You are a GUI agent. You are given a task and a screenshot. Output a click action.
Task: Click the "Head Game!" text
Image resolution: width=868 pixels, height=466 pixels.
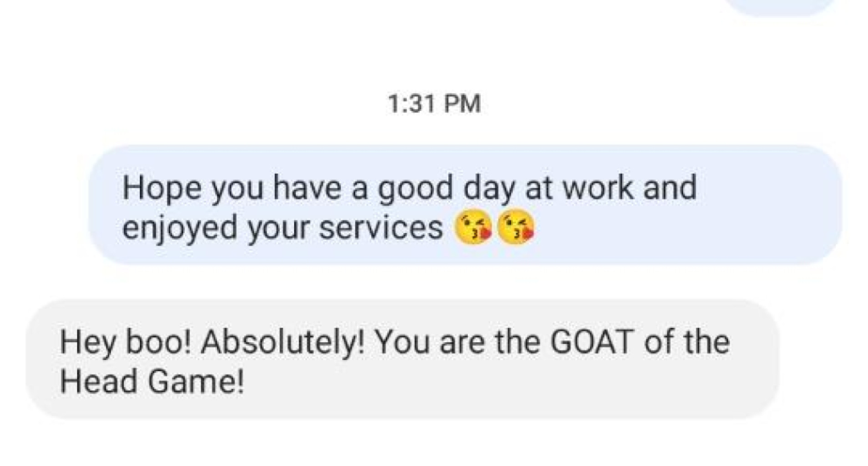click(152, 381)
